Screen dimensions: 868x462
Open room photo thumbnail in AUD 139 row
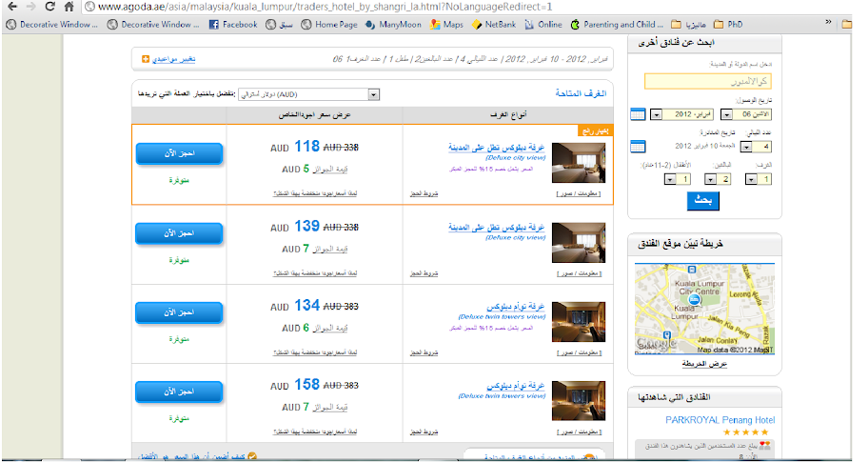[x=579, y=243]
